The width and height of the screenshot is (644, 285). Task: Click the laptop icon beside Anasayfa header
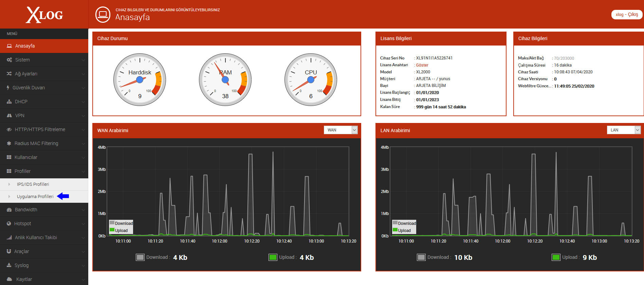click(x=103, y=15)
